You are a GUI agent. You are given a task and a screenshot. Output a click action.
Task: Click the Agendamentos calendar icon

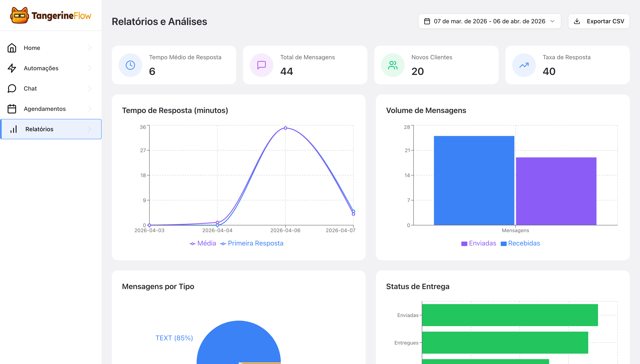click(x=12, y=109)
